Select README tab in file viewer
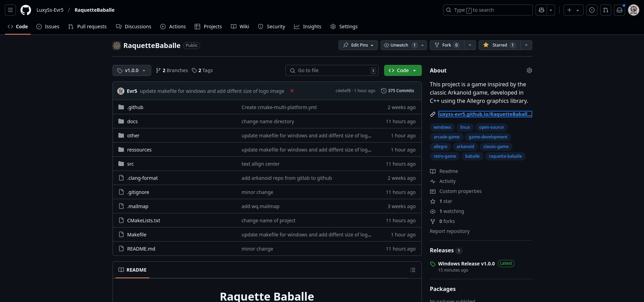 pos(133,270)
